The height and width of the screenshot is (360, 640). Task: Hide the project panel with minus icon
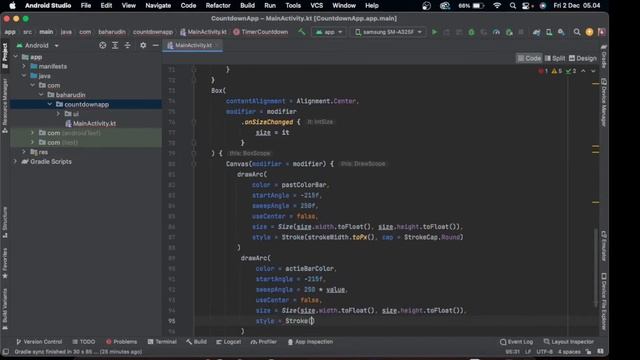click(156, 45)
